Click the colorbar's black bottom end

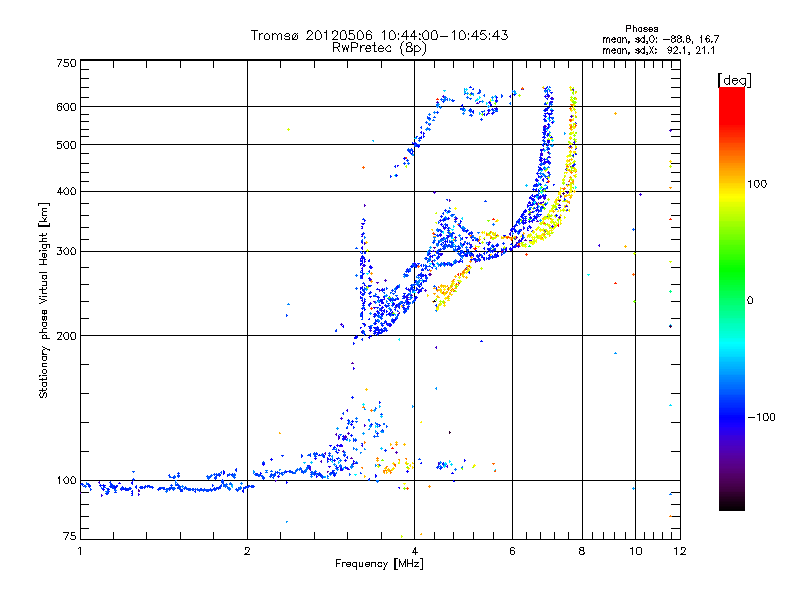pos(732,504)
